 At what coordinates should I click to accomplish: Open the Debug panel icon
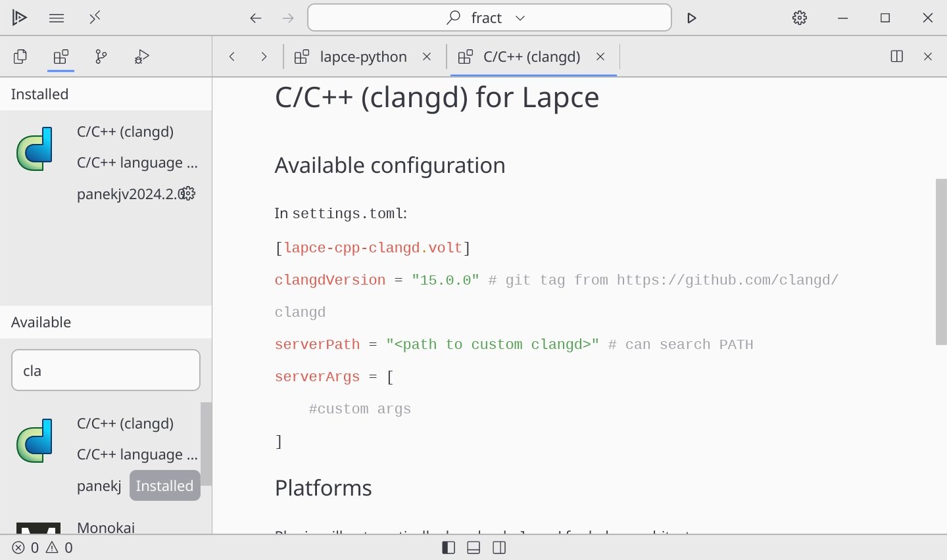point(142,57)
